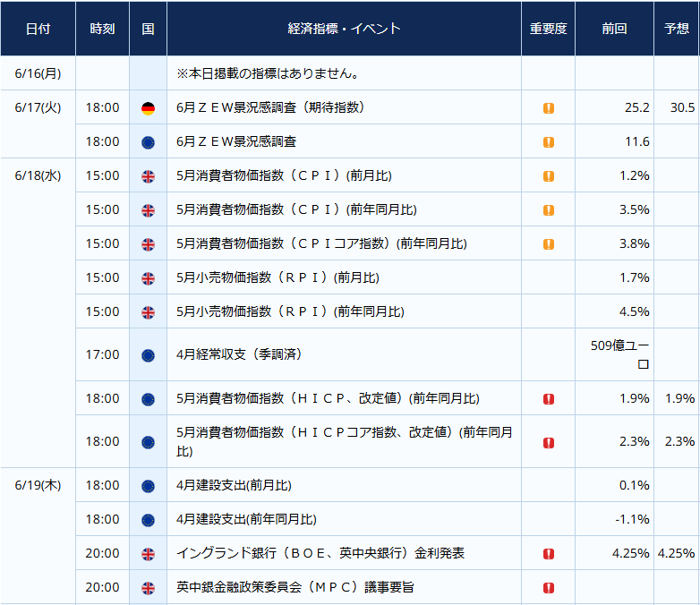This screenshot has height=605, width=700.
Task: Click previous value -1.1%
Action: tap(632, 519)
